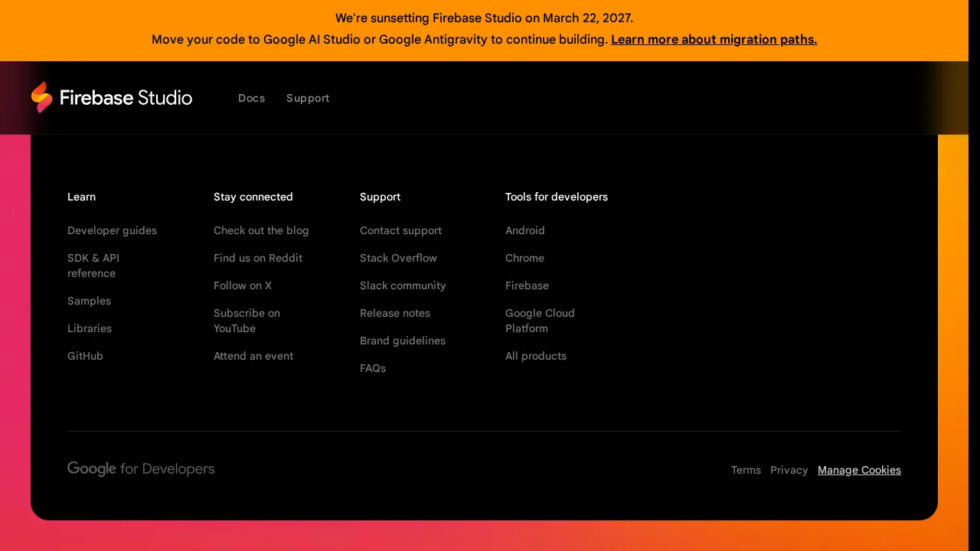980x551 pixels.
Task: Click the Firebase Studio flame logo icon
Action: coord(42,97)
